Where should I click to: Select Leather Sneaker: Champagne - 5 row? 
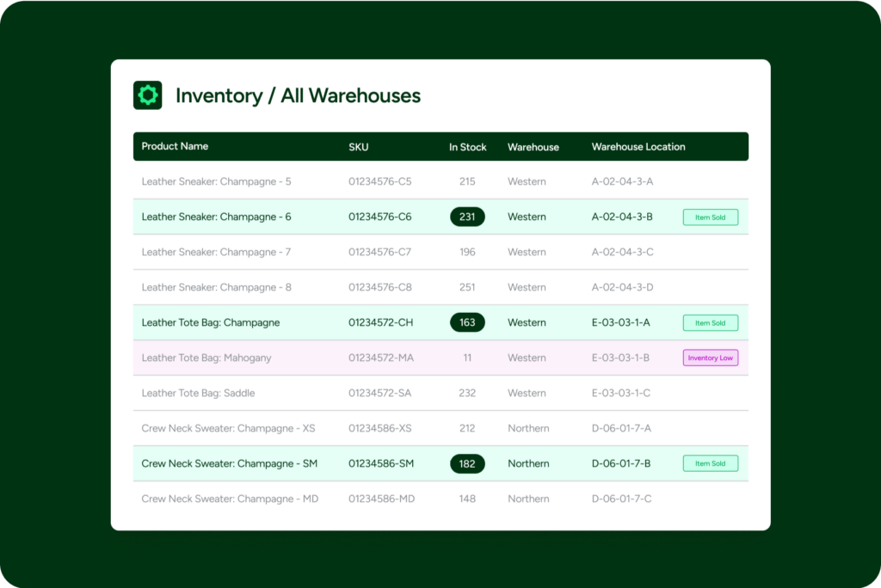216,181
